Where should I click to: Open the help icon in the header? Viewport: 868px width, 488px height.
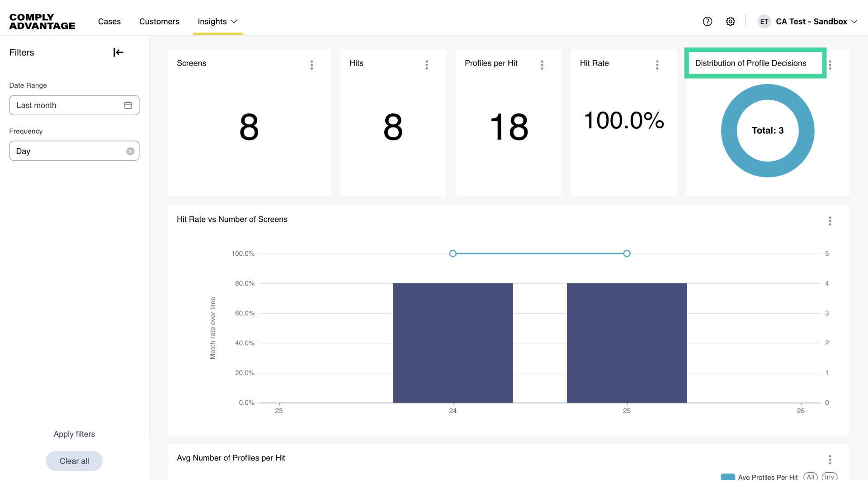(x=708, y=21)
